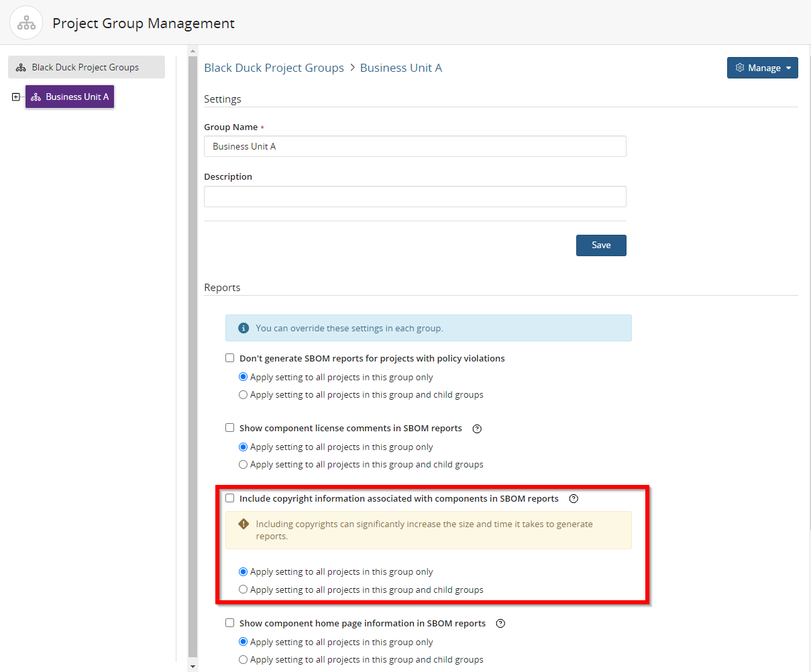811x672 pixels.
Task: Check Show component home page information checkbox
Action: (230, 623)
